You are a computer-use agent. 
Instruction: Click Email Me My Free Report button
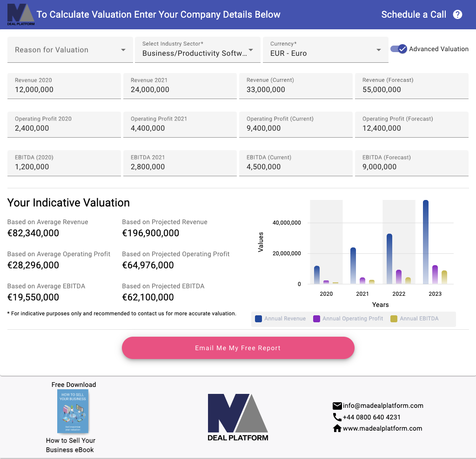point(238,348)
